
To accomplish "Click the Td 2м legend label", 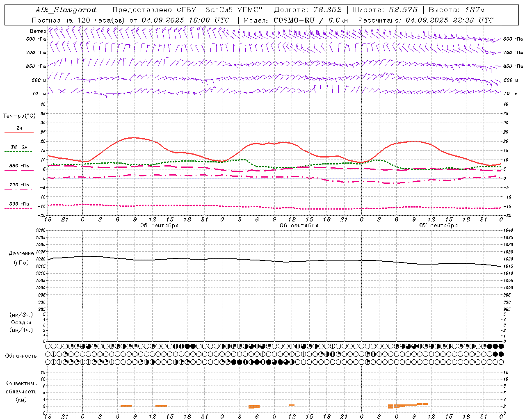I will click(19, 147).
